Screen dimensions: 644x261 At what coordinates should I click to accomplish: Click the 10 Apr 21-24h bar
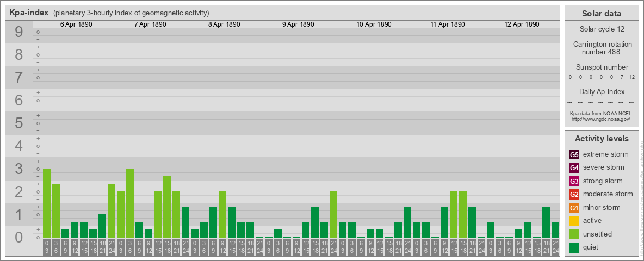pos(407,222)
